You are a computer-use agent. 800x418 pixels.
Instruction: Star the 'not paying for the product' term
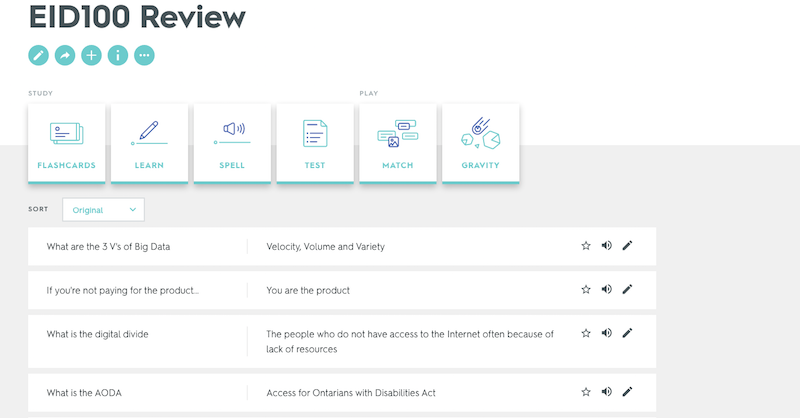586,289
